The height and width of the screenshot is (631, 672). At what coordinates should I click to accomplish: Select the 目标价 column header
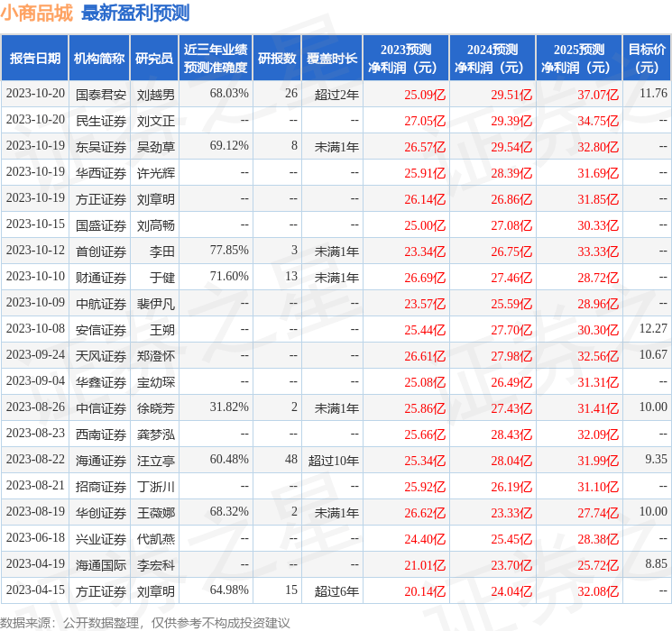click(647, 59)
